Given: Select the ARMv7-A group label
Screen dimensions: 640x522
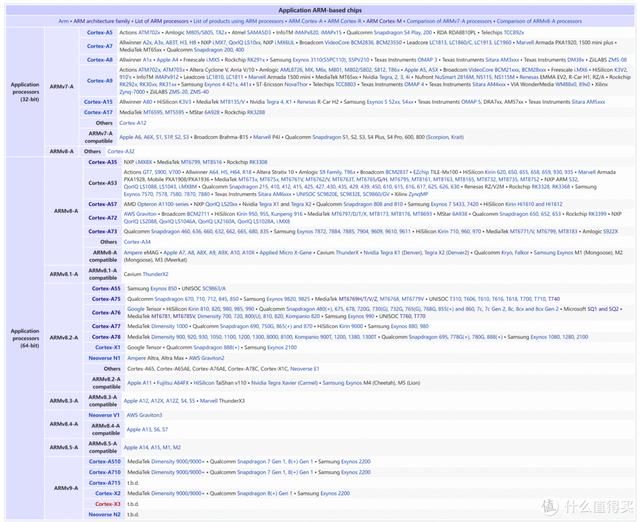Looking at the screenshot, I should (61, 87).
